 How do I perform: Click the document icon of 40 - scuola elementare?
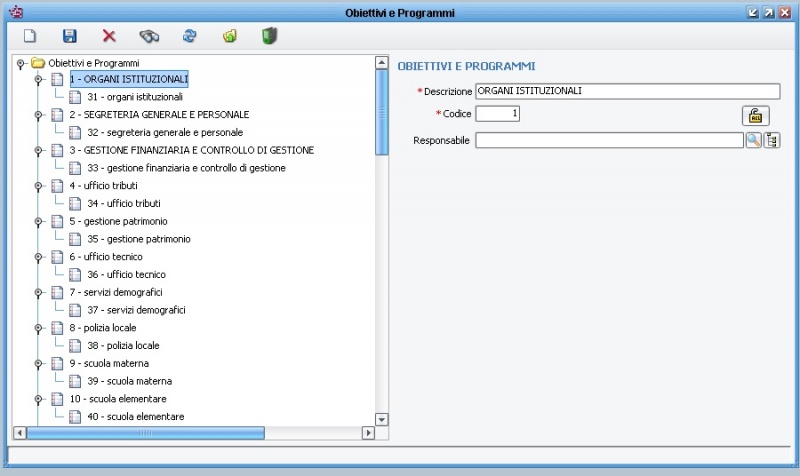point(75,417)
